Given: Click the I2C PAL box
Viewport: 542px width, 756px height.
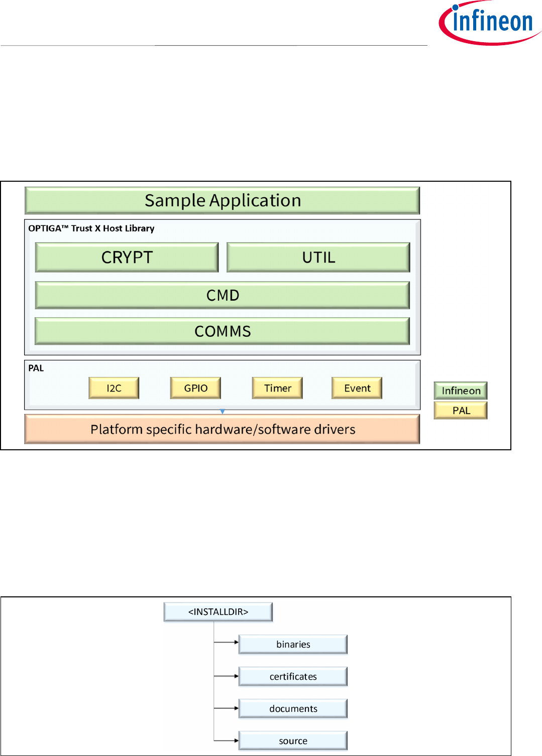Looking at the screenshot, I should click(114, 388).
